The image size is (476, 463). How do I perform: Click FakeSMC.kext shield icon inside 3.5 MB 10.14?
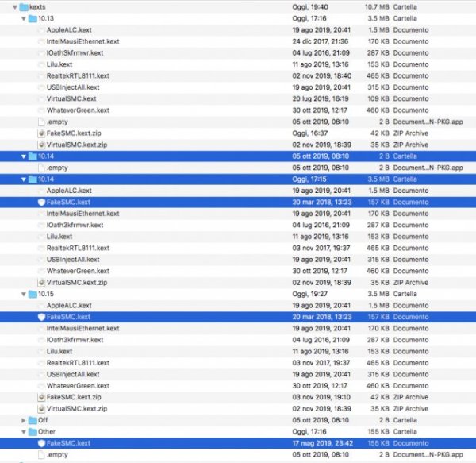(x=41, y=203)
